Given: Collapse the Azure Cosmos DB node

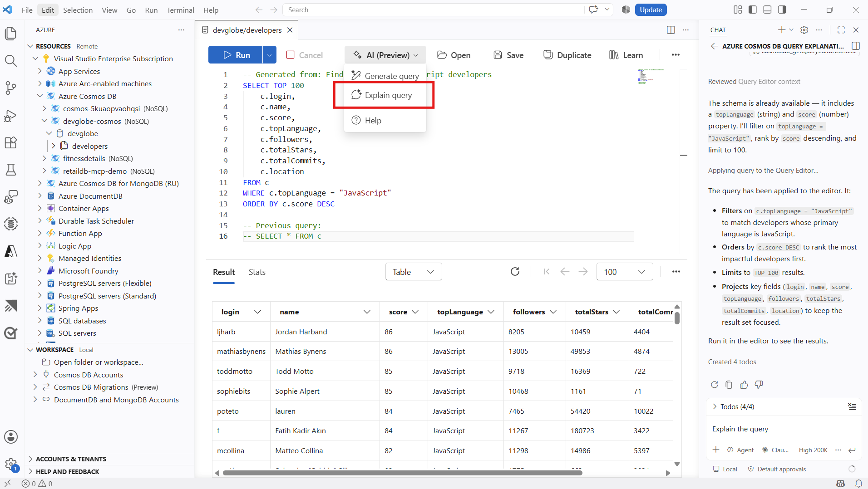Looking at the screenshot, I should (39, 96).
